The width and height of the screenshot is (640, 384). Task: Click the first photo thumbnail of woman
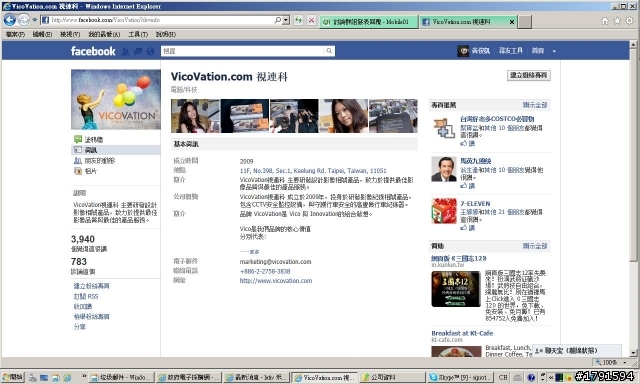[x=195, y=116]
